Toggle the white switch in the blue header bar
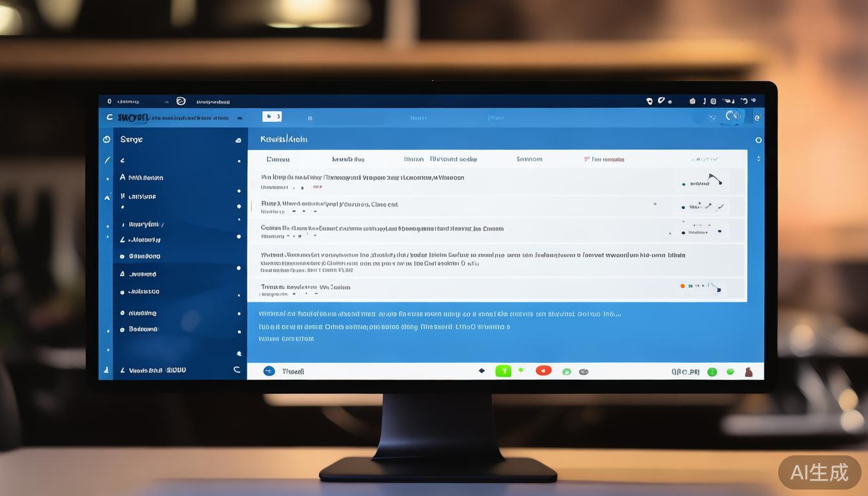868x496 pixels. pyautogui.click(x=272, y=117)
